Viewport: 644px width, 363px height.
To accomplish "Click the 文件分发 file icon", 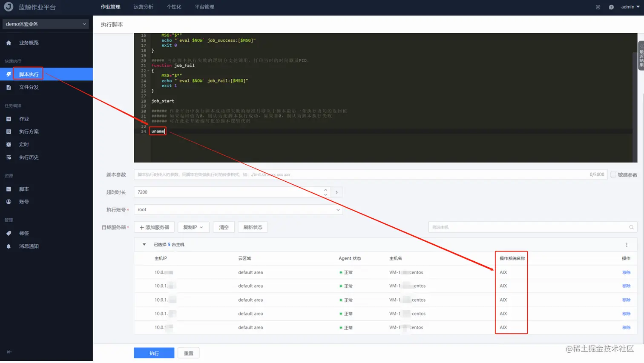I will point(9,87).
